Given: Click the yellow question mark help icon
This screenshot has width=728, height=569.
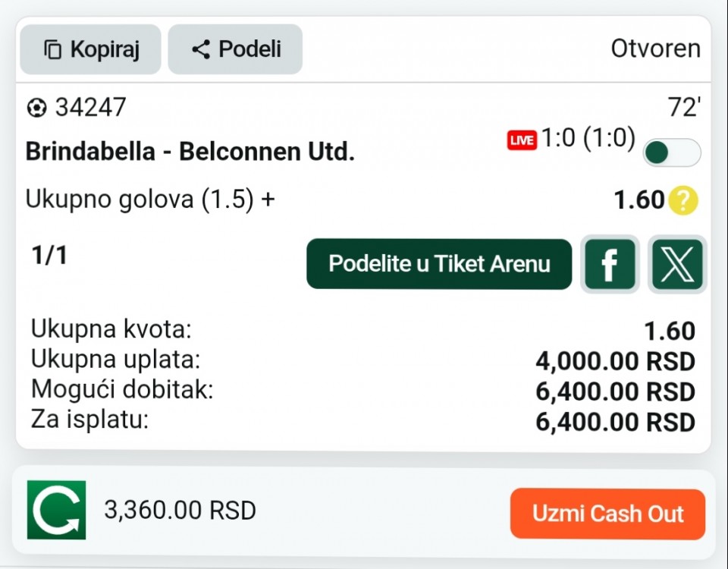Looking at the screenshot, I should tap(683, 200).
